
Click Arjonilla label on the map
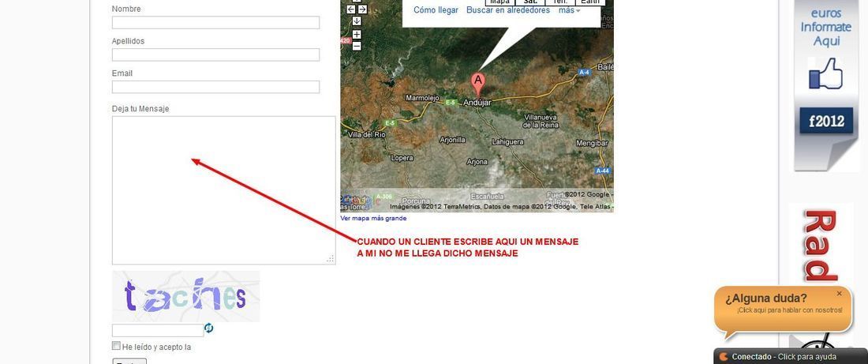453,141
